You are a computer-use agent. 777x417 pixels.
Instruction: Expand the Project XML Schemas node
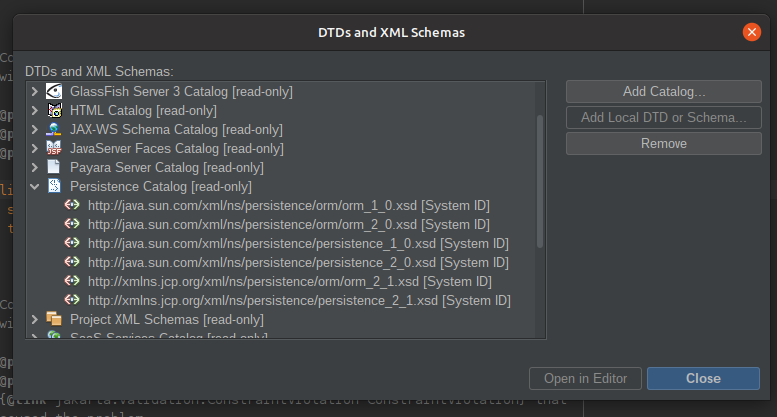(x=35, y=319)
